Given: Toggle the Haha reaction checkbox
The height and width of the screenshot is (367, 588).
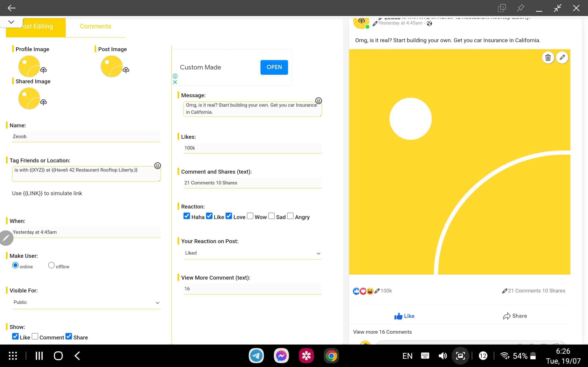Looking at the screenshot, I should 187,216.
